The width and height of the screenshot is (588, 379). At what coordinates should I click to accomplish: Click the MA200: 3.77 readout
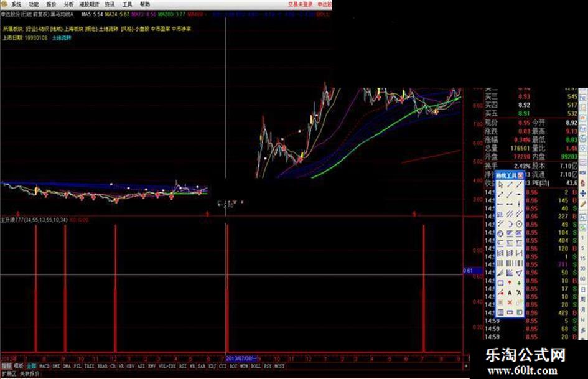pos(172,14)
